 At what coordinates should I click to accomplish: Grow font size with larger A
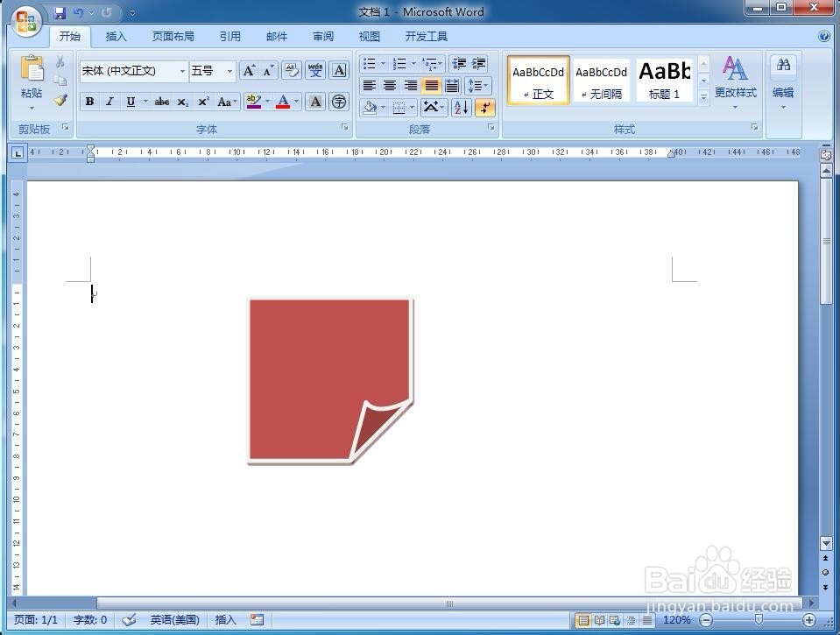pyautogui.click(x=249, y=71)
